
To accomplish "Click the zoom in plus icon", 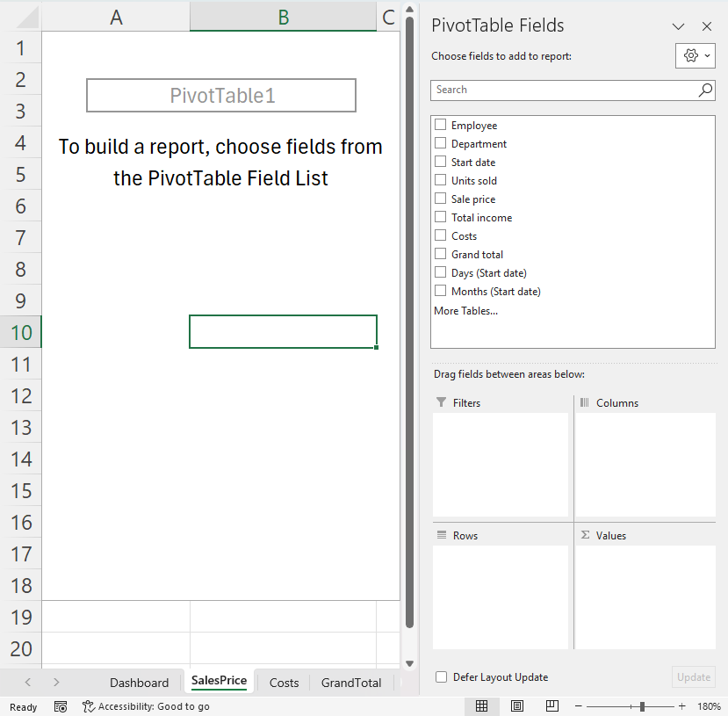I will point(681,706).
